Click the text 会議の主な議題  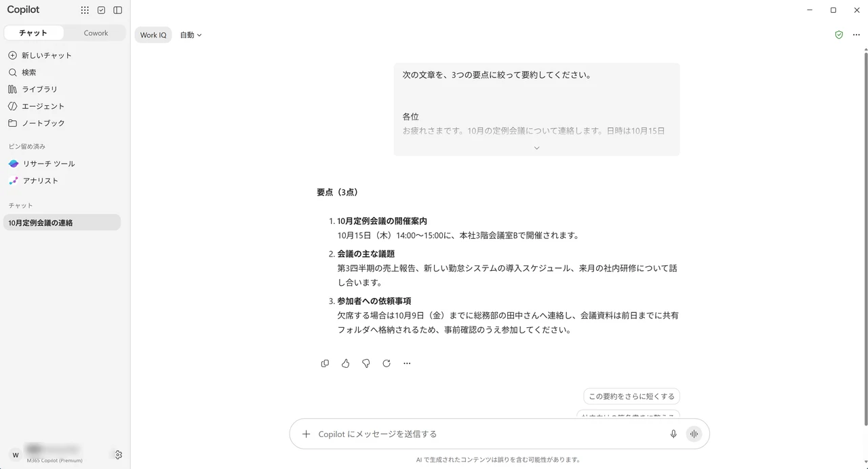[366, 254]
